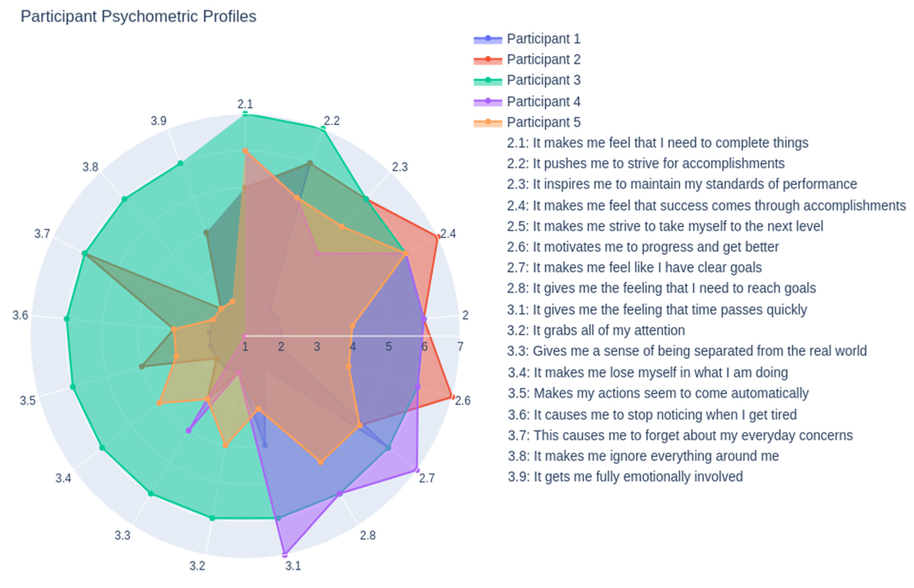This screenshot has height=588, width=914.
Task: Select legend text "2.6: It motivates me to progress and get better"
Action: click(642, 247)
